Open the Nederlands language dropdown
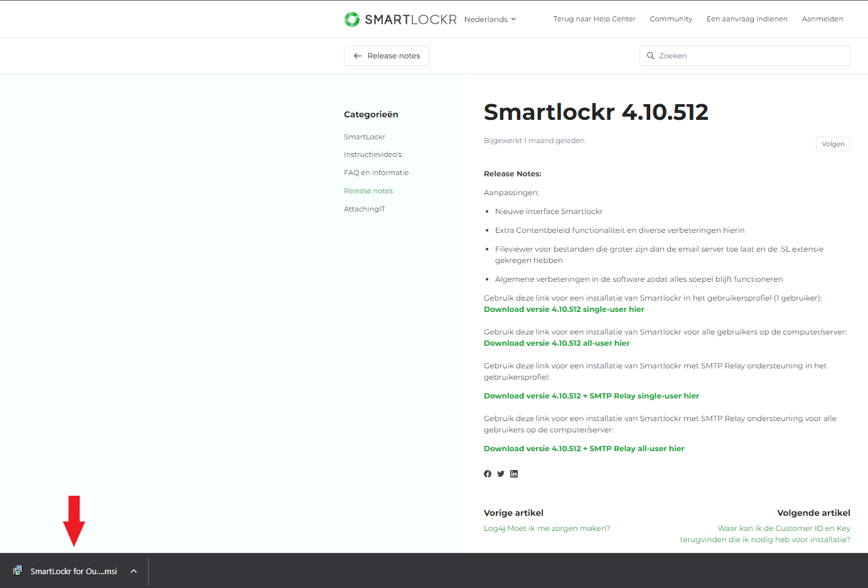The width and height of the screenshot is (868, 588). pos(490,19)
